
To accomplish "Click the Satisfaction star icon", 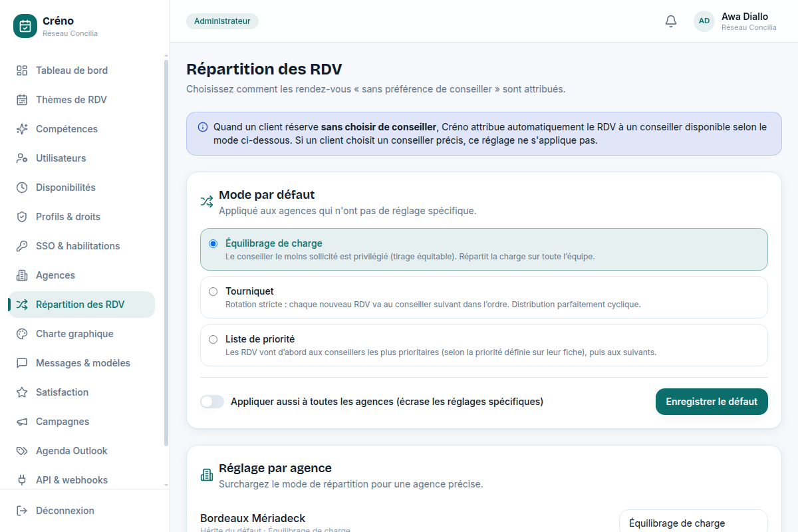I will coord(22,392).
